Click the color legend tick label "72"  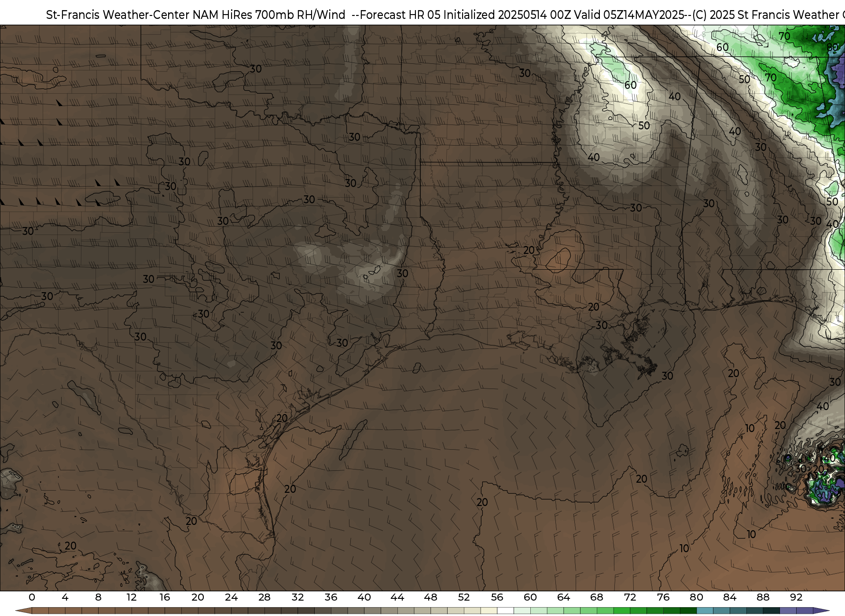[x=630, y=597]
